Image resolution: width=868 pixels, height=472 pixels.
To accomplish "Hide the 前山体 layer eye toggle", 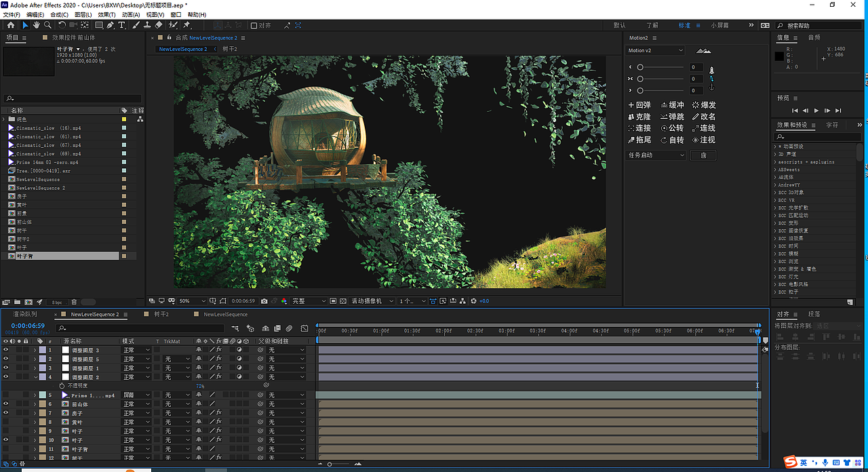I will click(x=6, y=404).
